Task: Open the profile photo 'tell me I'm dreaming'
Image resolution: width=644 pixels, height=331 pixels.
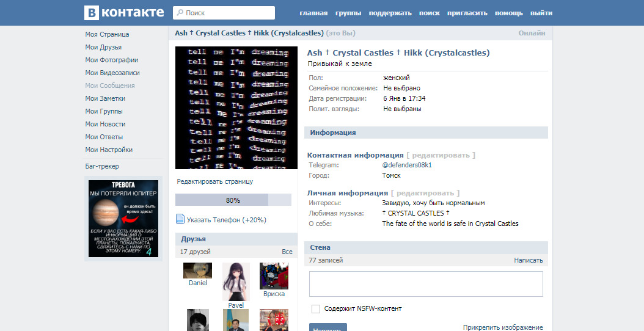Action: pos(236,107)
